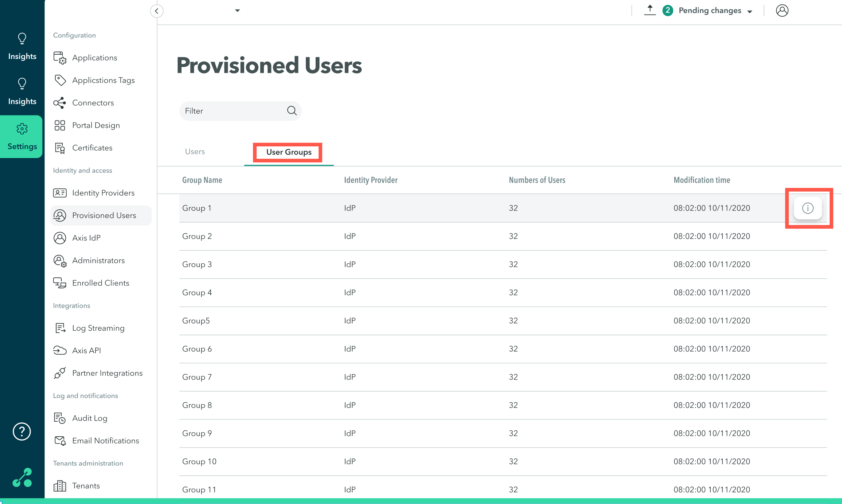
Task: Open Administrators page
Action: (98, 260)
